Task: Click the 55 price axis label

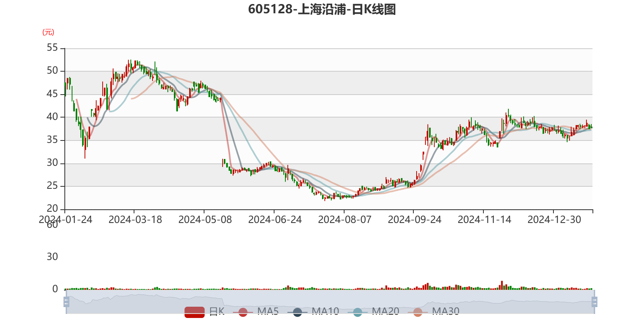Action: (x=52, y=48)
